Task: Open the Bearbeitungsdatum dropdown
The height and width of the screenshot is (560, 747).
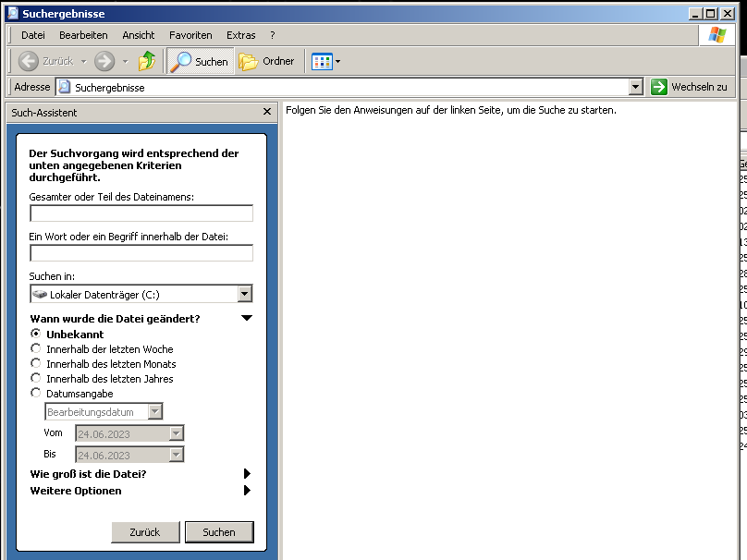Action: pyautogui.click(x=154, y=412)
